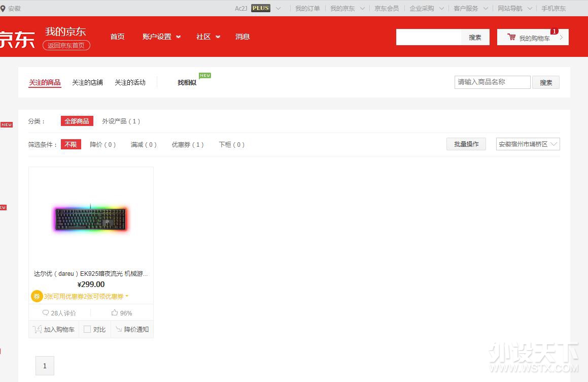Filter by 优惠券 (1)
588x382 pixels.
coord(188,144)
